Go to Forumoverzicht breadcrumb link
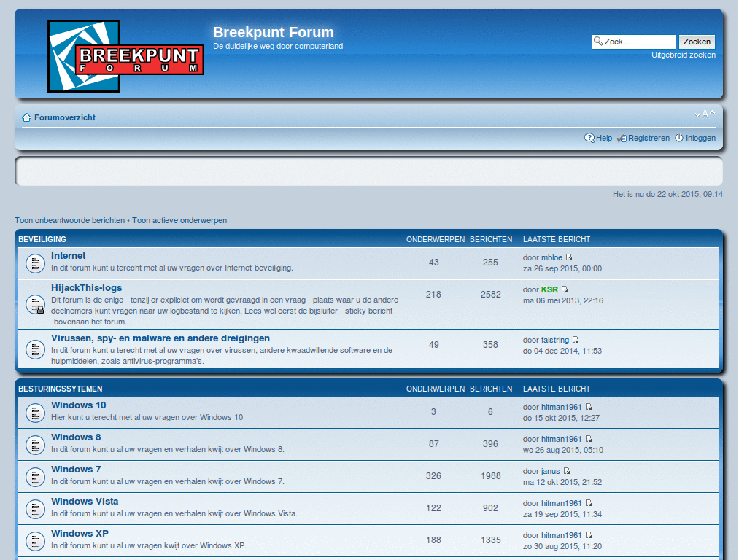 (65, 117)
